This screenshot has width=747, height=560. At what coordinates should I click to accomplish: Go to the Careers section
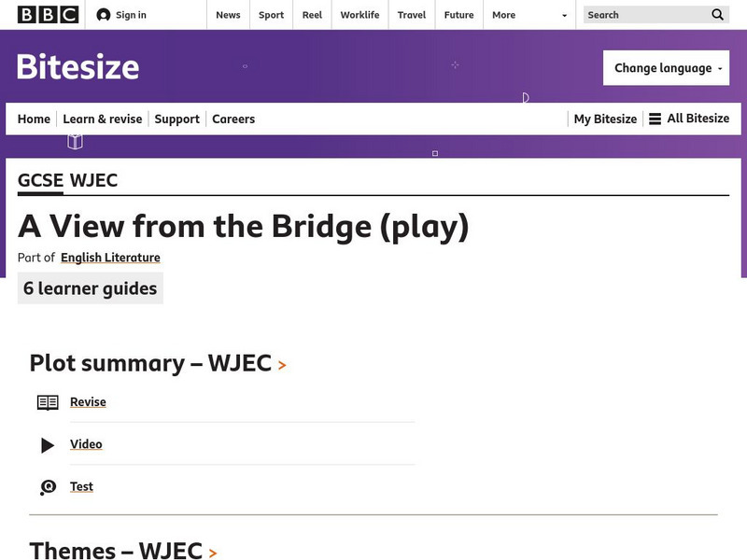pyautogui.click(x=233, y=119)
